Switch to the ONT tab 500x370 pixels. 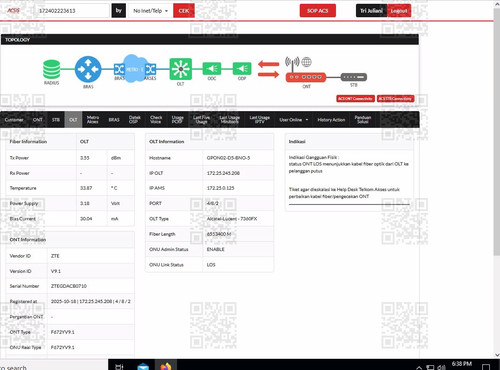click(x=38, y=120)
